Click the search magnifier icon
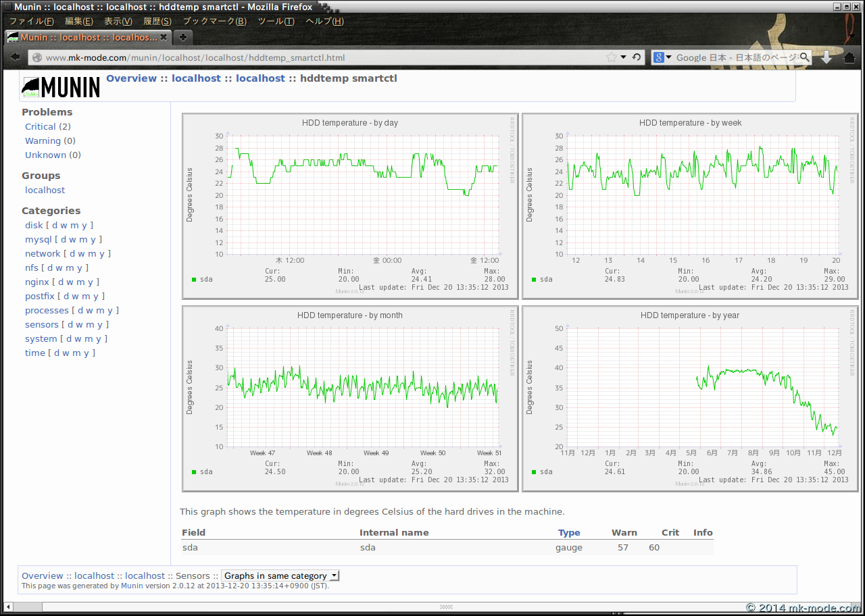 click(x=804, y=57)
